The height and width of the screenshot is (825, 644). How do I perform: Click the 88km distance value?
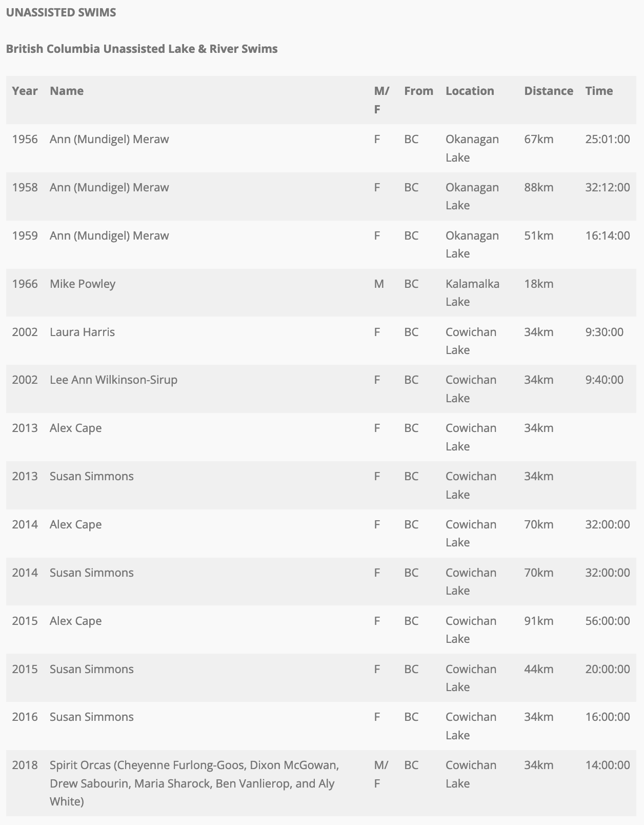click(x=538, y=187)
